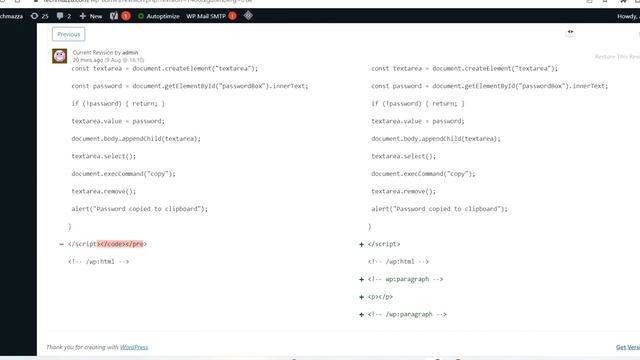
Task: Click left pane "if (!password) { return; }" line
Action: point(118,103)
